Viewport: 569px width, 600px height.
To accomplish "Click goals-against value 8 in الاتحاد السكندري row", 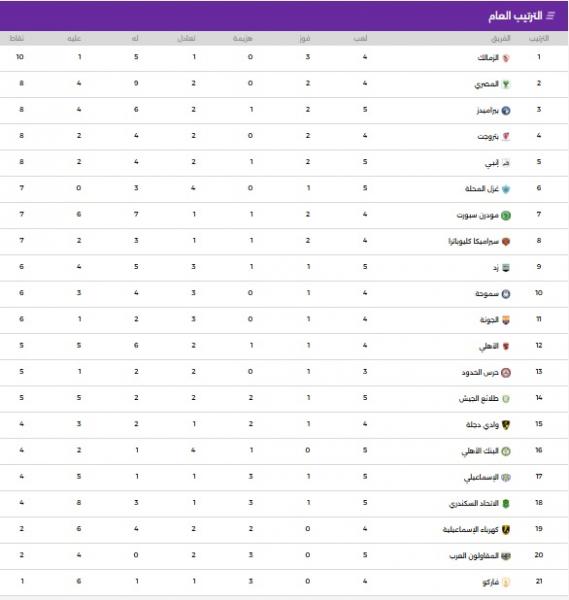I will point(79,502).
